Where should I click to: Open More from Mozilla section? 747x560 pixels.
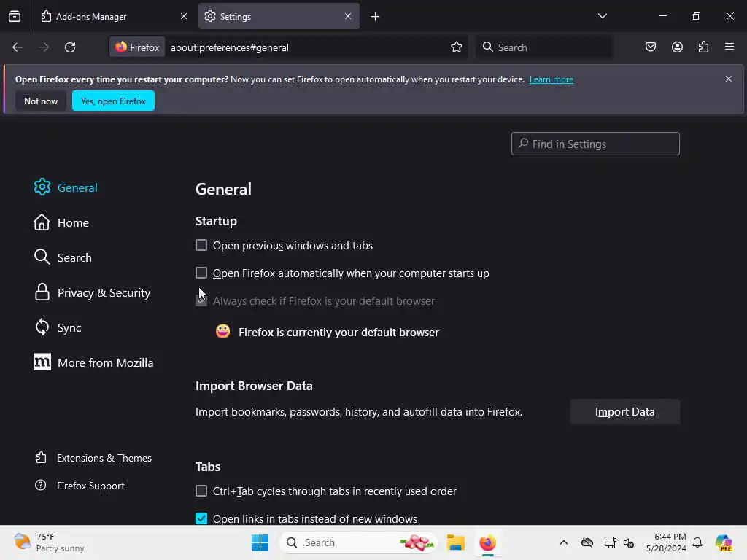[93, 362]
